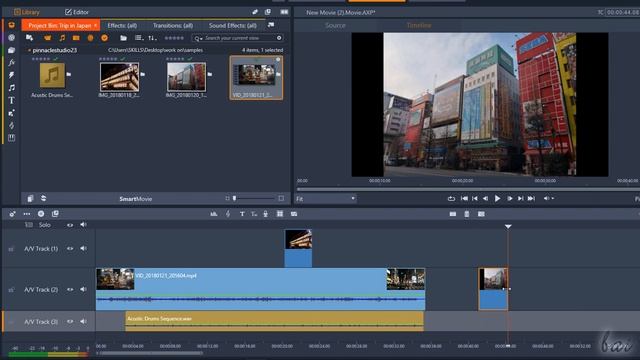Toggle video filter in library toolbar
The image size is (640, 360).
(48, 38)
